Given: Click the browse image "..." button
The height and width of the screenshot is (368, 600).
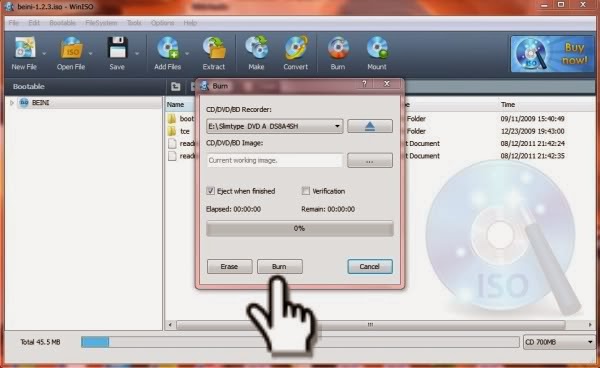Looking at the screenshot, I should 370,161.
